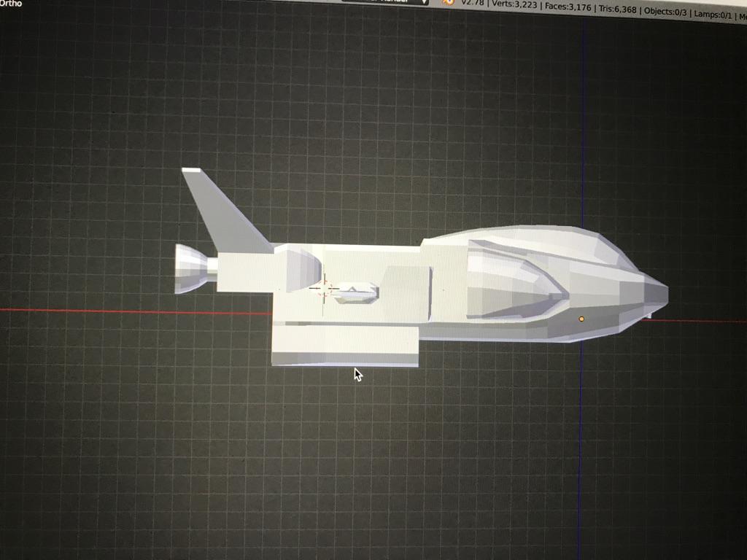Click the 3D cursor crosshair on the model
This screenshot has width=747, height=560.
(324, 288)
